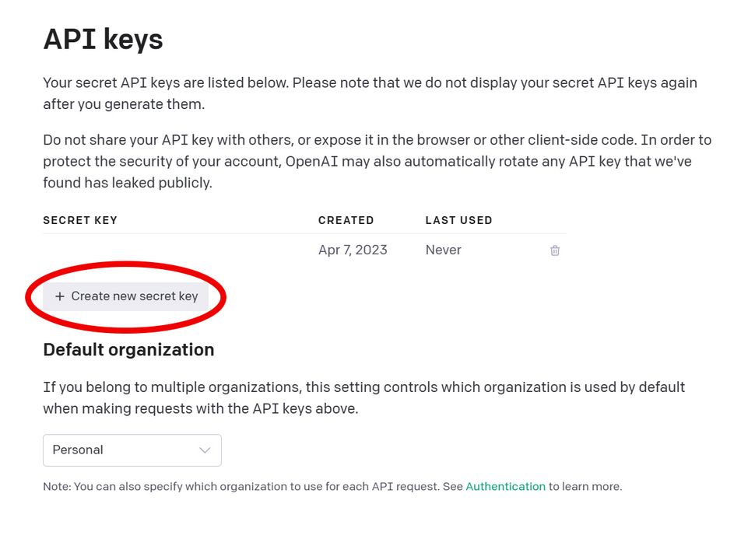Click the Create new secret key button
This screenshot has width=755, height=560.
(126, 296)
